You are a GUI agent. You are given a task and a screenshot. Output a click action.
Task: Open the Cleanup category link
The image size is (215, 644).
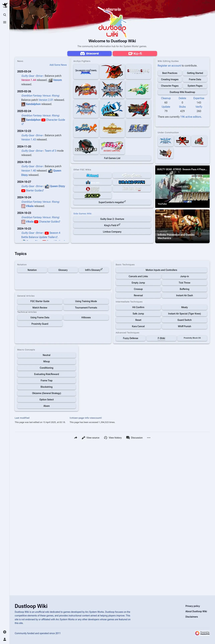(x=166, y=98)
